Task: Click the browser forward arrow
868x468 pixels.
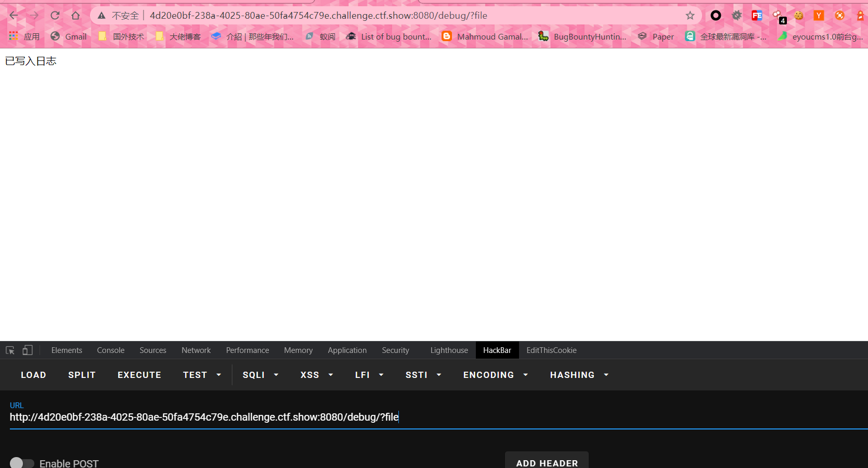Action: (34, 16)
